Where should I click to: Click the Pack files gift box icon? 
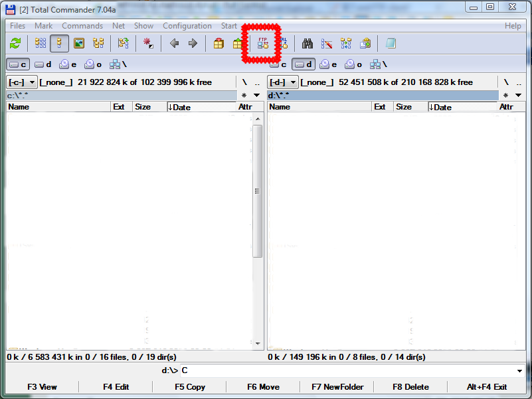[219, 43]
